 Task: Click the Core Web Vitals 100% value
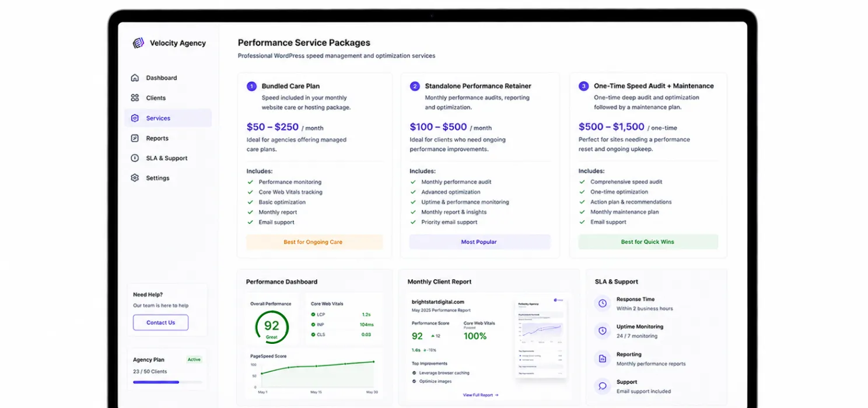coord(475,336)
